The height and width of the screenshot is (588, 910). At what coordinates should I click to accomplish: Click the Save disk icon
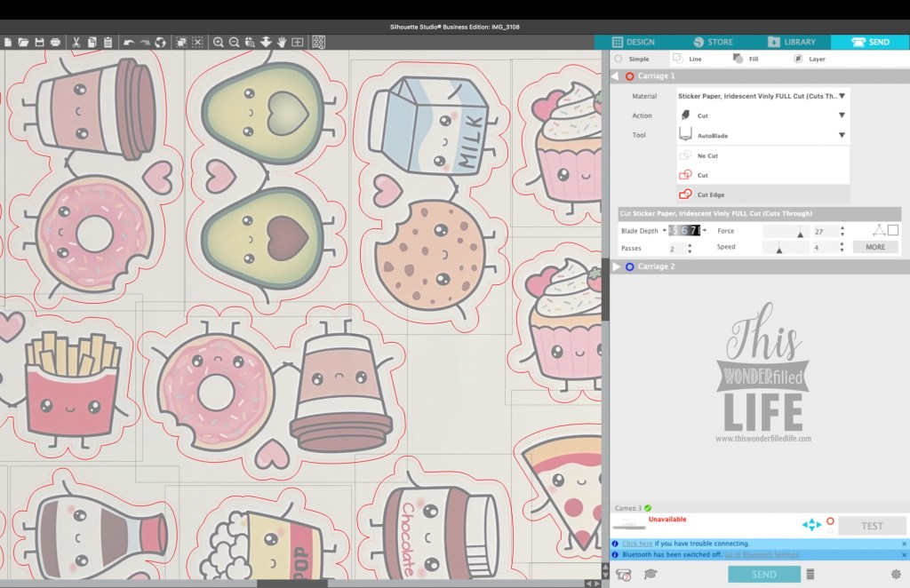(x=39, y=42)
